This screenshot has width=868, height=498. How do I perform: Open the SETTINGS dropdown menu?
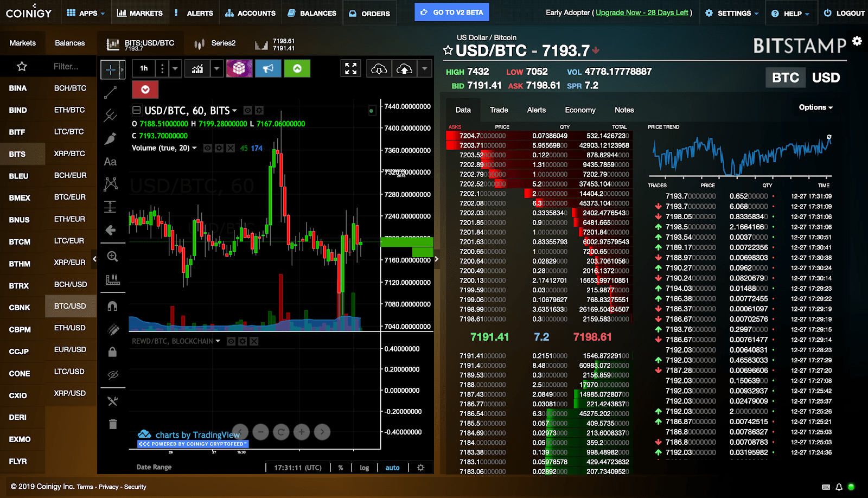[x=732, y=13]
